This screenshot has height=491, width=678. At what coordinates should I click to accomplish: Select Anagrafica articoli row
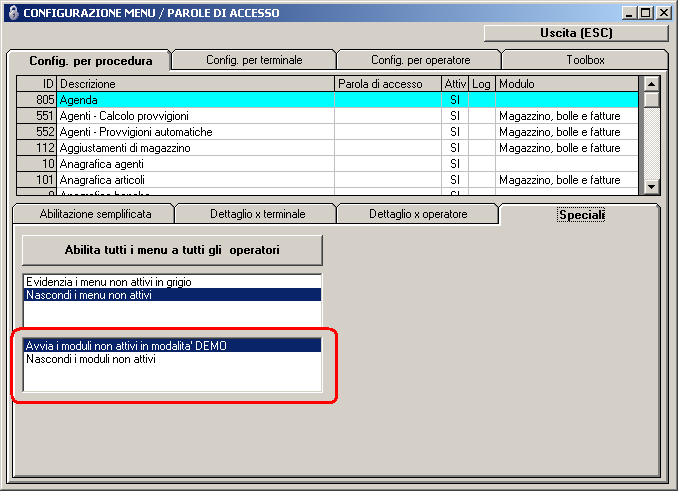coord(327,180)
